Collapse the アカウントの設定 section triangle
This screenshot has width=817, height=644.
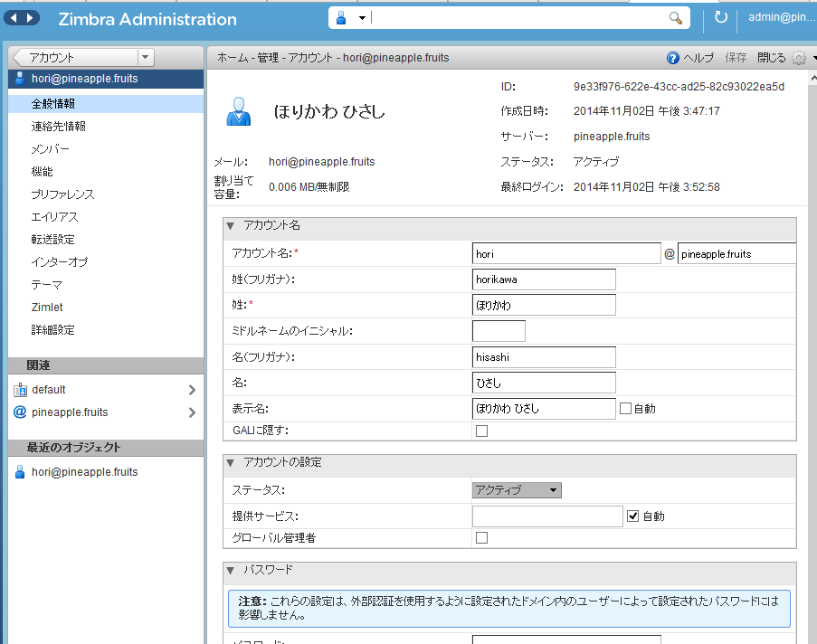coord(231,463)
